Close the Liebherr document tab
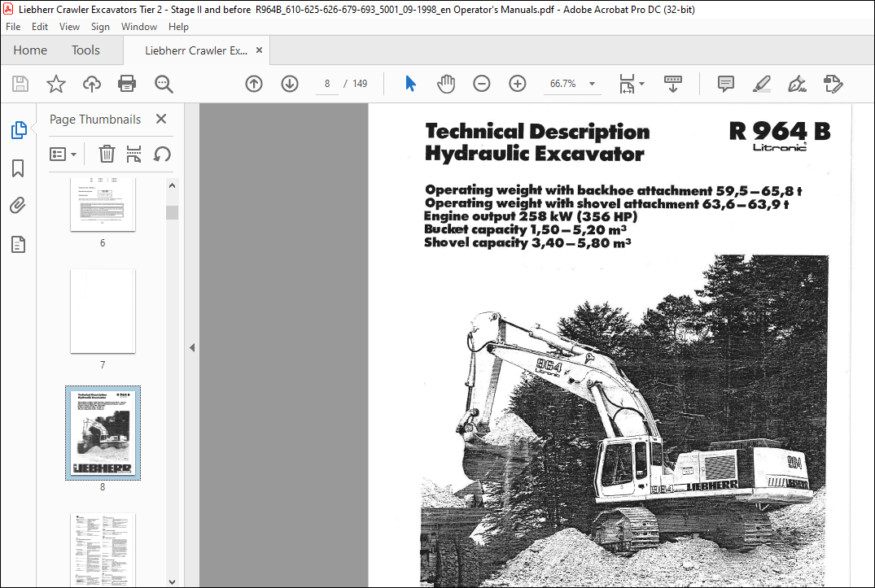 (259, 50)
